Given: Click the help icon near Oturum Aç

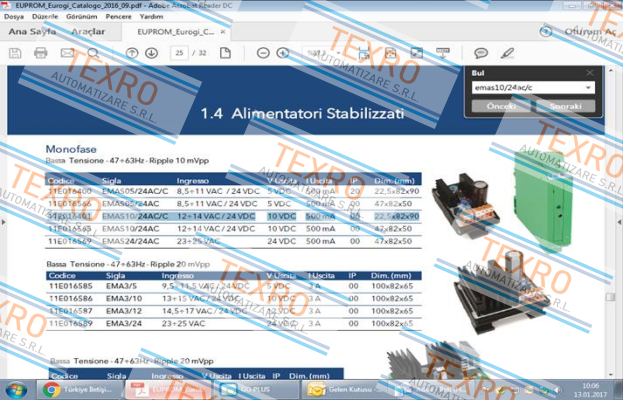Looking at the screenshot, I should pyautogui.click(x=546, y=31).
